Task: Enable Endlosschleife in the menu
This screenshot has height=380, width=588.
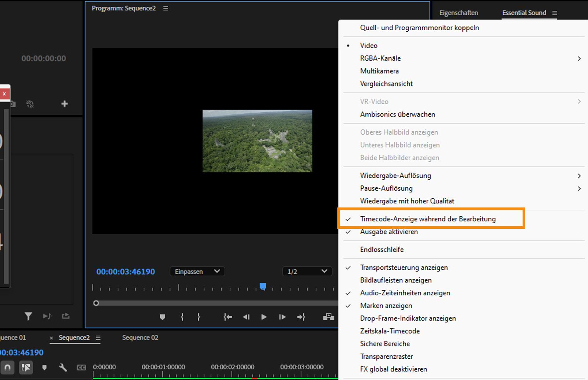Action: pyautogui.click(x=382, y=249)
